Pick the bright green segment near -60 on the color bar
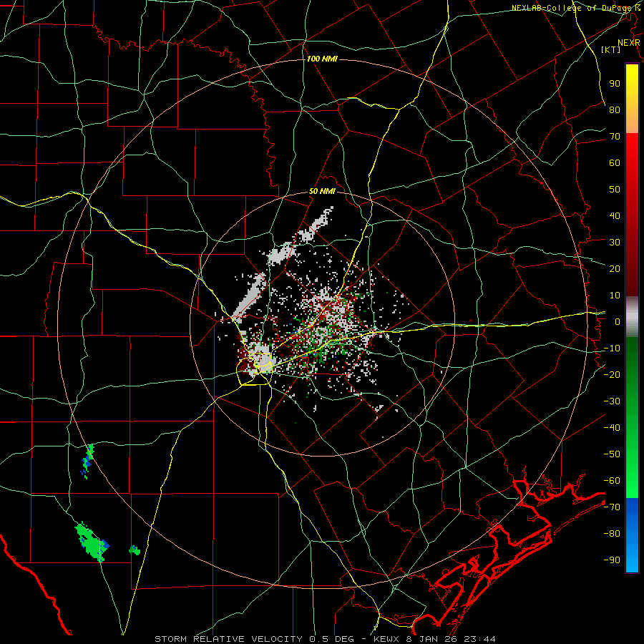Screen dimensions: 644x644 click(632, 484)
